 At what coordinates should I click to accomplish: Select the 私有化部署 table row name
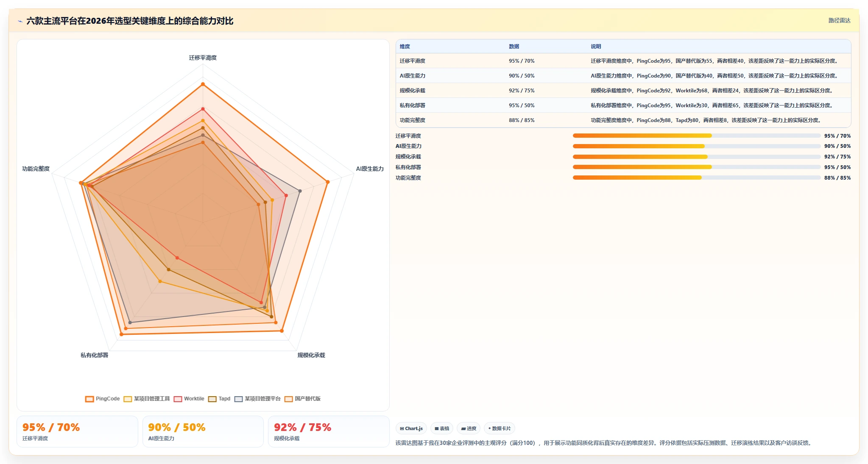pyautogui.click(x=412, y=106)
